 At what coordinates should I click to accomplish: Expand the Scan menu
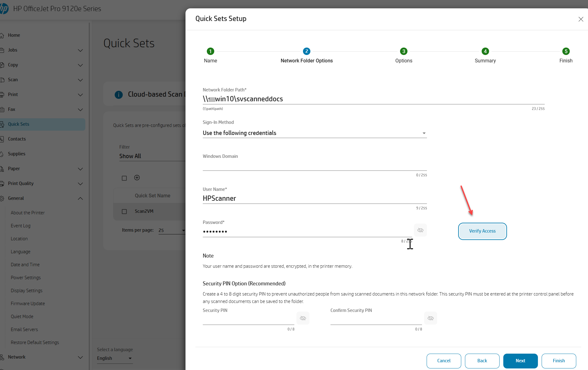(80, 80)
